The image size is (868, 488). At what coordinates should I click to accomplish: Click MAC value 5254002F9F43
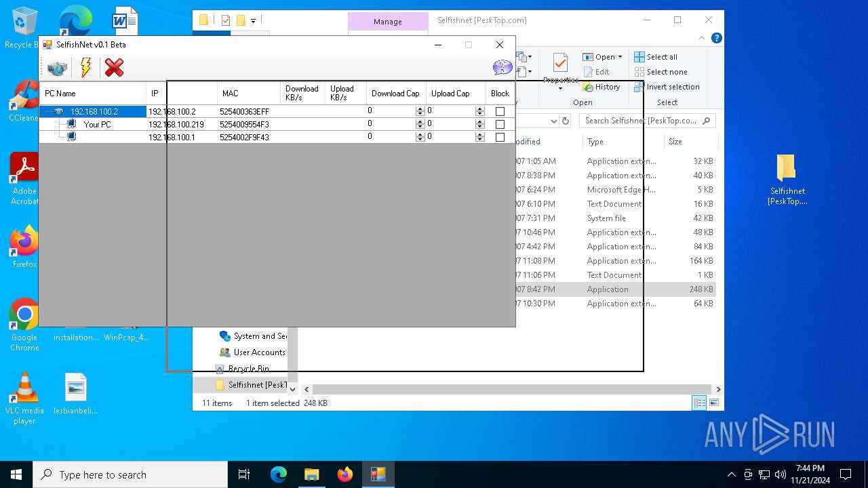[x=244, y=138]
